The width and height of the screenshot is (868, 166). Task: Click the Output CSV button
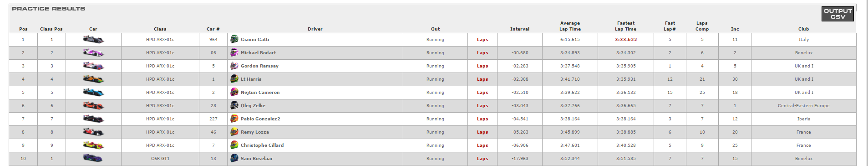click(838, 14)
